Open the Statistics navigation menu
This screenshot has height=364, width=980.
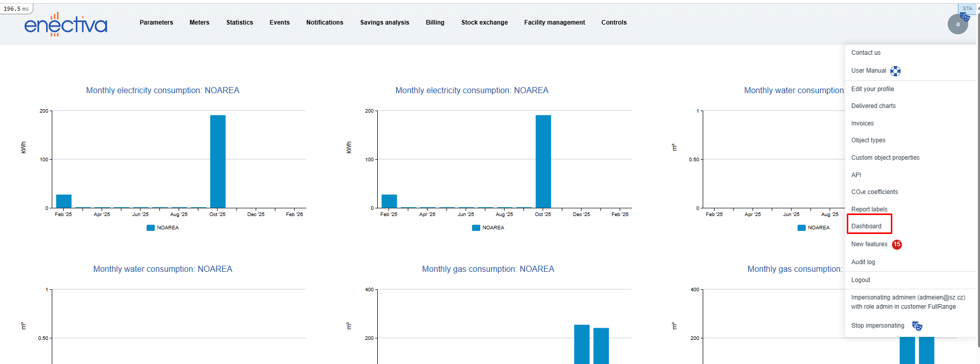(239, 23)
